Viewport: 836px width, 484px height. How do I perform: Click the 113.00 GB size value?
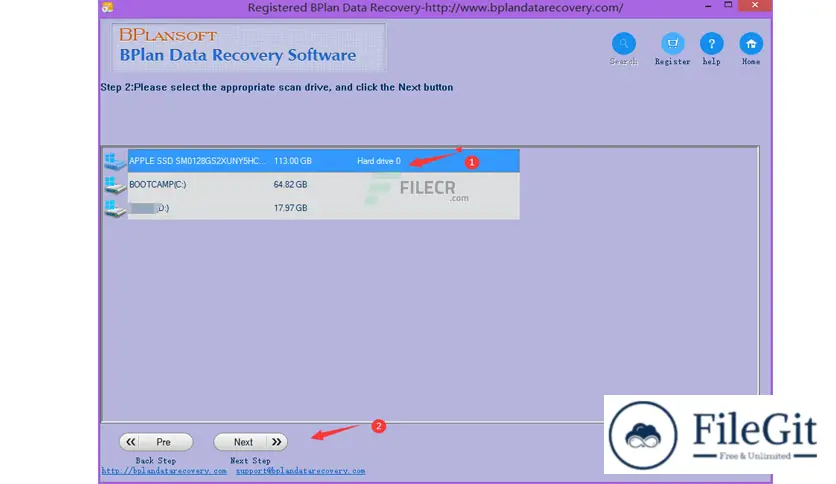point(293,161)
